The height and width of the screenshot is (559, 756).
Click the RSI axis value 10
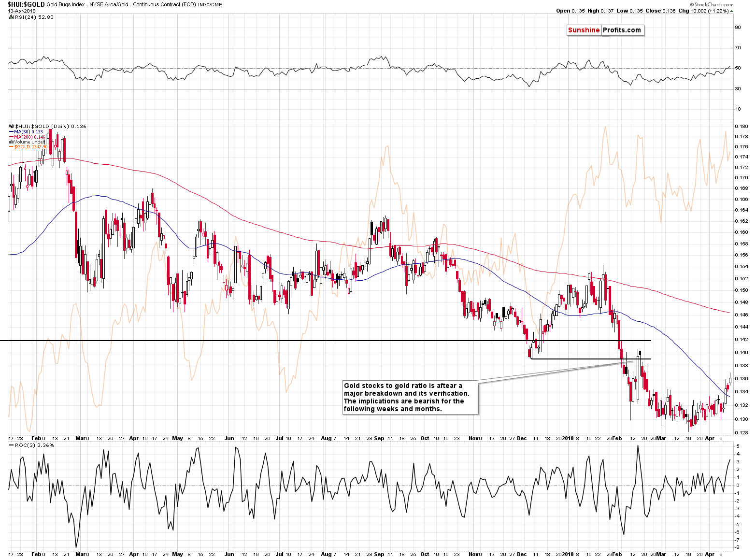[738, 109]
